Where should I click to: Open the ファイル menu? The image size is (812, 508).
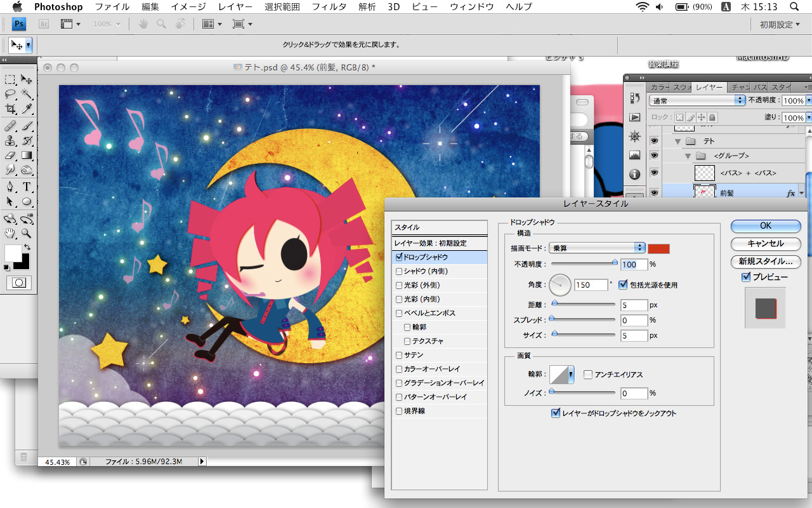point(112,7)
